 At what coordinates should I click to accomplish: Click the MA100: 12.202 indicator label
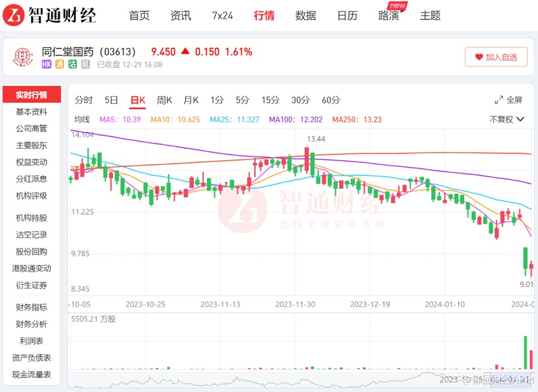(x=296, y=120)
